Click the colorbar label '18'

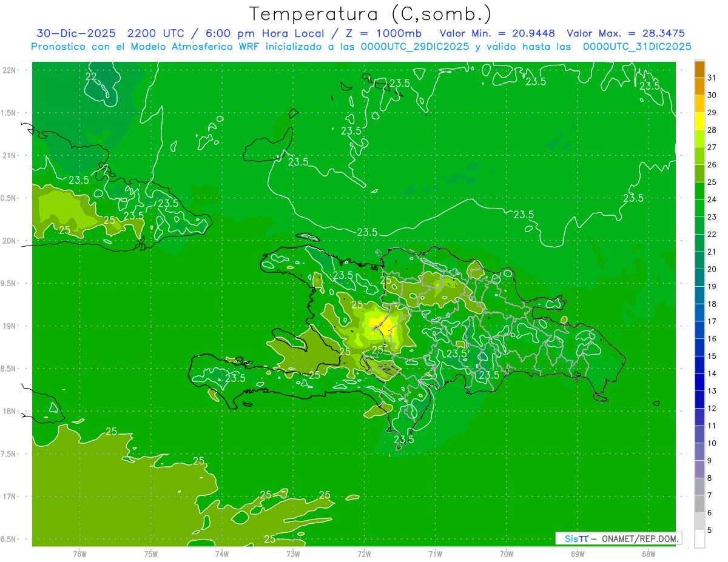click(712, 304)
